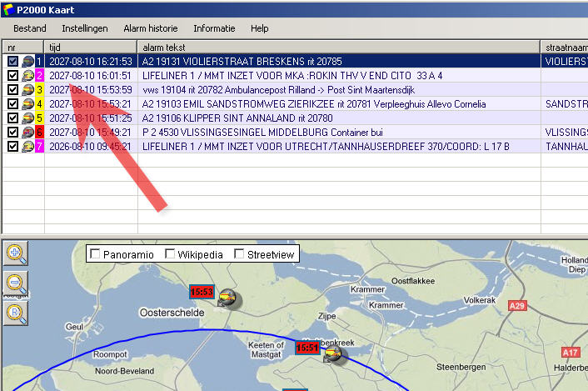Select VLISSINGSESINGEL MIDDELBURG Container alarm

(262, 132)
